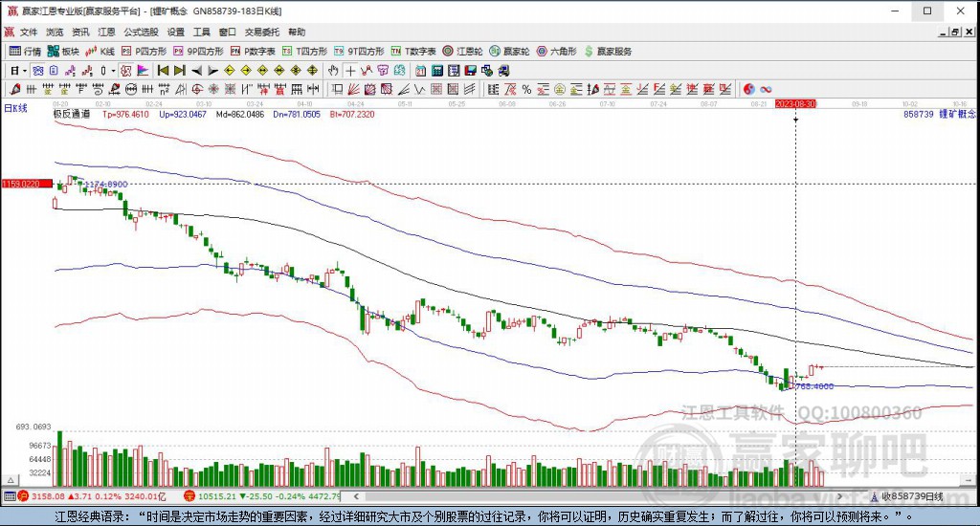
Task: Open the 赢家轮 tool
Action: pyautogui.click(x=509, y=52)
